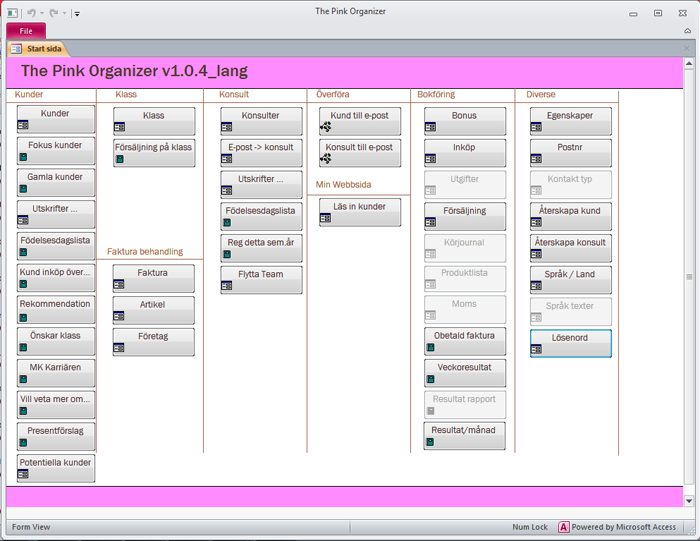The height and width of the screenshot is (541, 700).
Task: Run Konsult till e-post transfer
Action: (360, 153)
